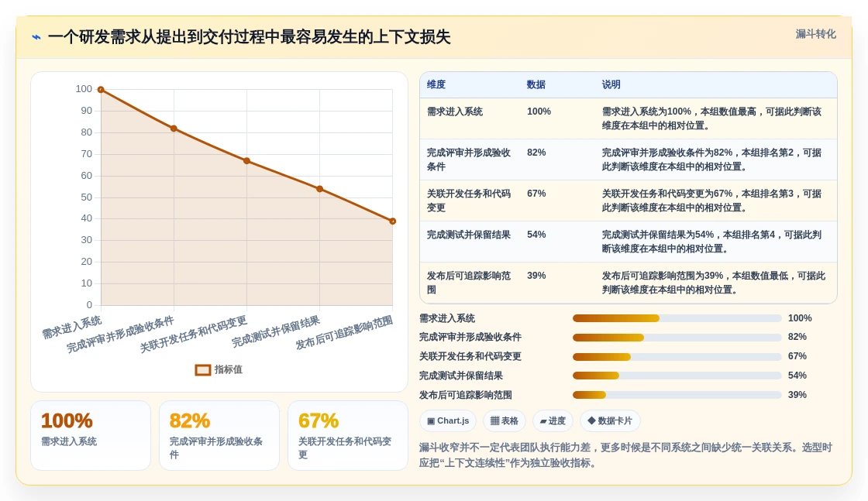Click the 完成测试并保留结果 progress bar at 54%
The width and height of the screenshot is (868, 501).
coord(677,376)
